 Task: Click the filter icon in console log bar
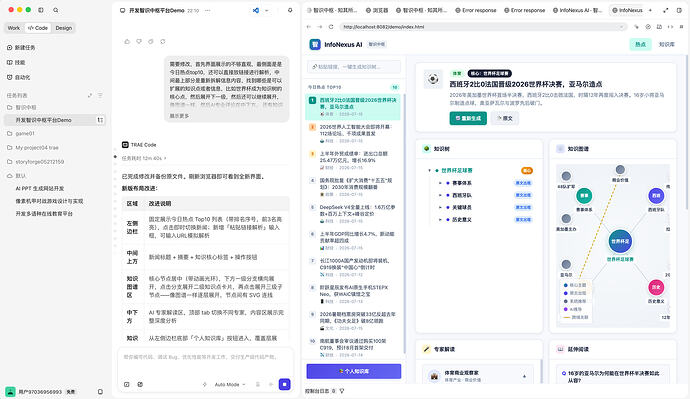342,391
